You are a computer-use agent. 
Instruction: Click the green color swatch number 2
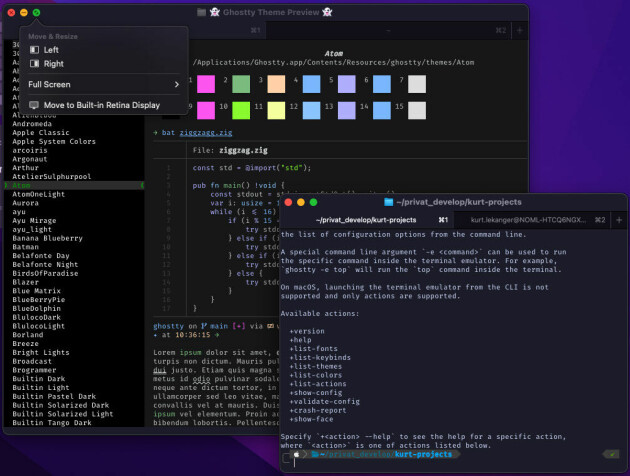pyautogui.click(x=241, y=84)
